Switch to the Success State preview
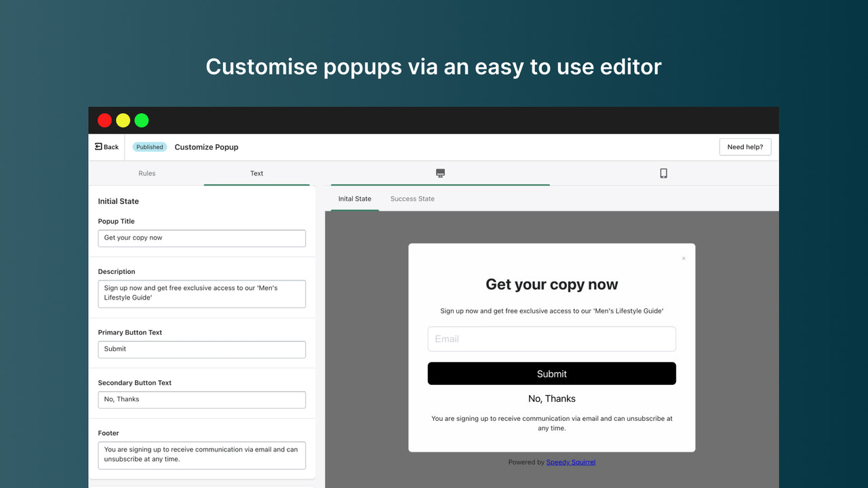The width and height of the screenshot is (868, 488). coord(412,199)
